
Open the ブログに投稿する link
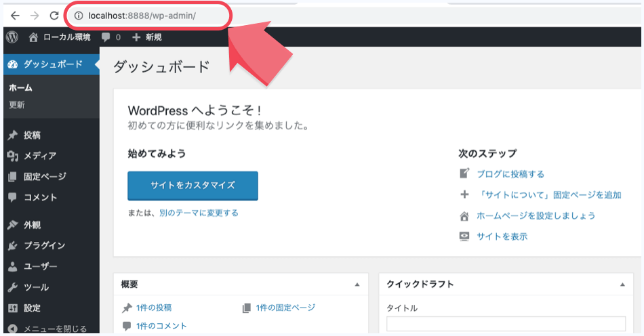(510, 174)
